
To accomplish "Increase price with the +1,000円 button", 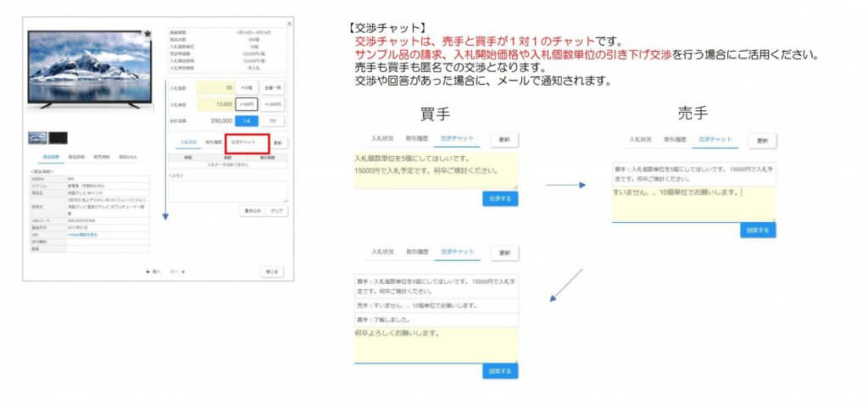I will 273,103.
